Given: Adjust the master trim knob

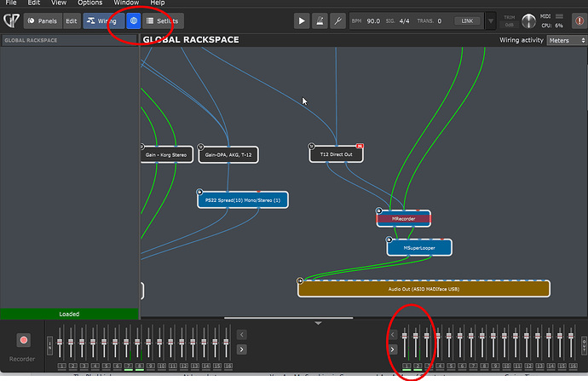Looking at the screenshot, I should (528, 21).
